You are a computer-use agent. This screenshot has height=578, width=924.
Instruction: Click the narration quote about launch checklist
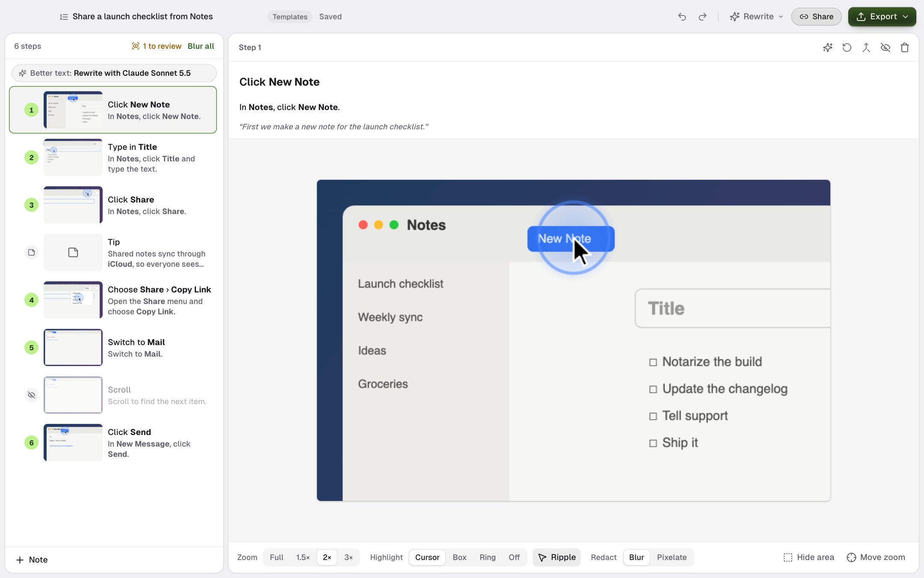click(334, 127)
